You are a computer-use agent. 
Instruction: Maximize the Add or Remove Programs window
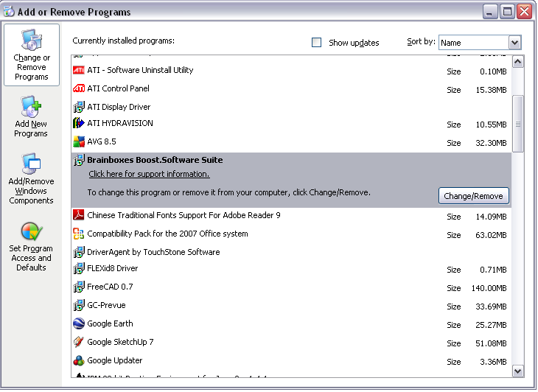click(507, 12)
